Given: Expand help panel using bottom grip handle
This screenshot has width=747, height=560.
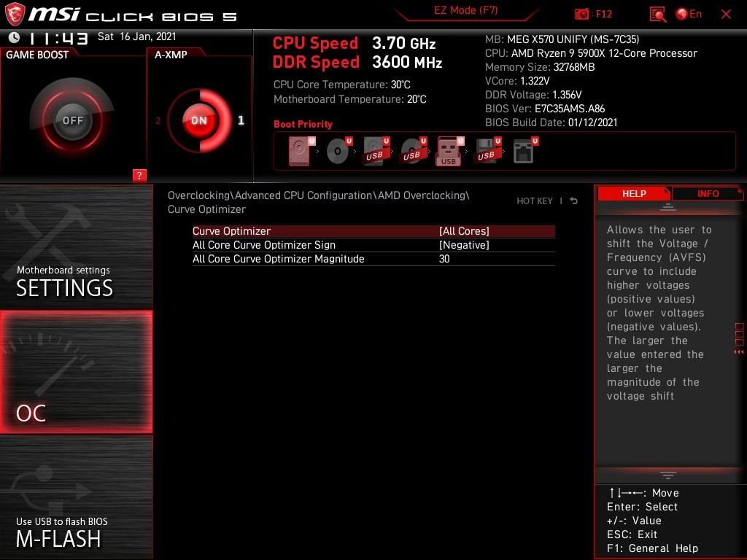Looking at the screenshot, I should (x=668, y=475).
